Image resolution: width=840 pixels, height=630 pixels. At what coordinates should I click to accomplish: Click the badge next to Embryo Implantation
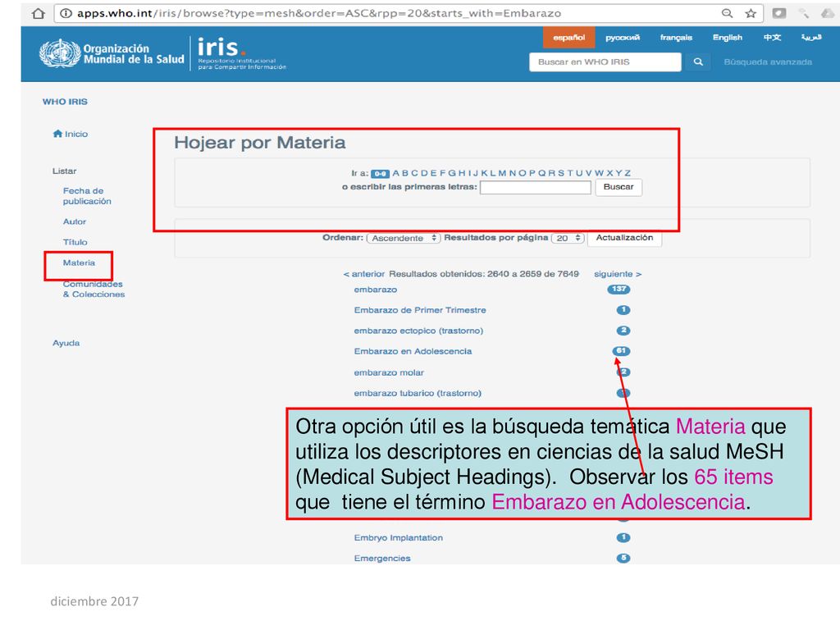623,537
